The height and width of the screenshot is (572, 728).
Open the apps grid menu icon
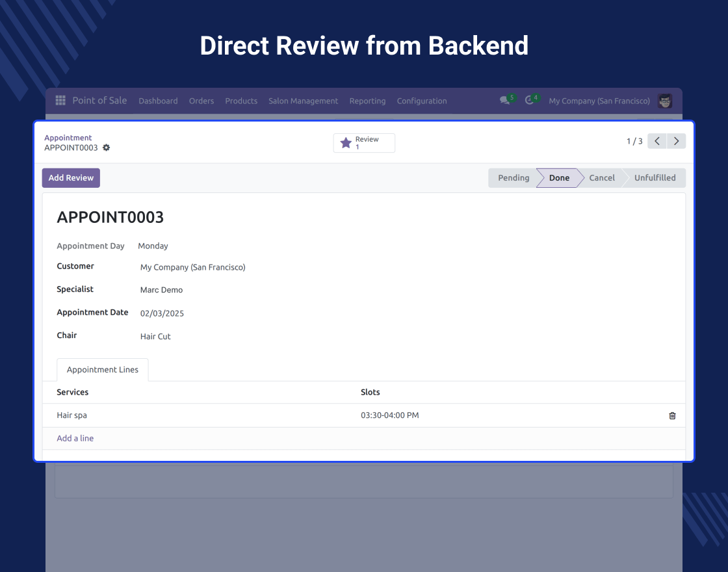click(x=60, y=100)
